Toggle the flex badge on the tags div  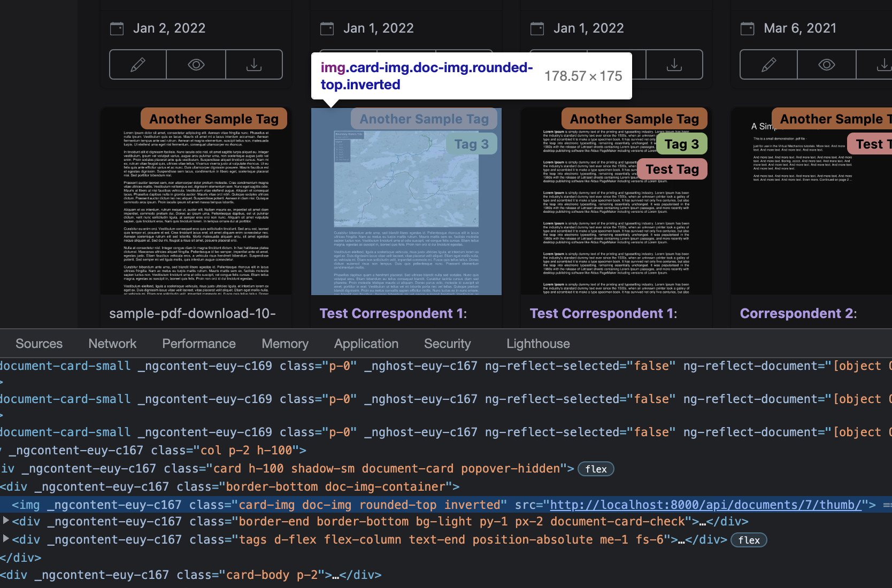pos(749,540)
